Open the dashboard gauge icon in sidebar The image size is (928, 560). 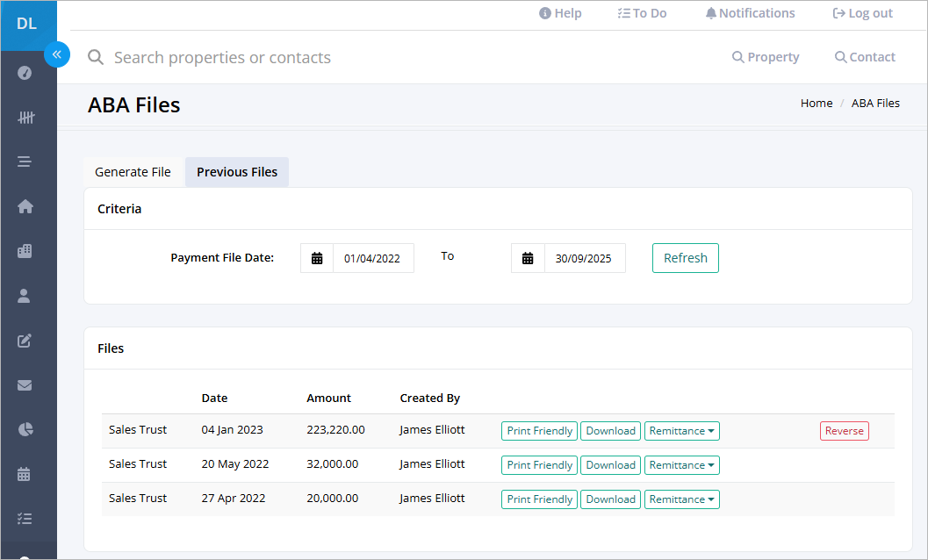coord(25,73)
